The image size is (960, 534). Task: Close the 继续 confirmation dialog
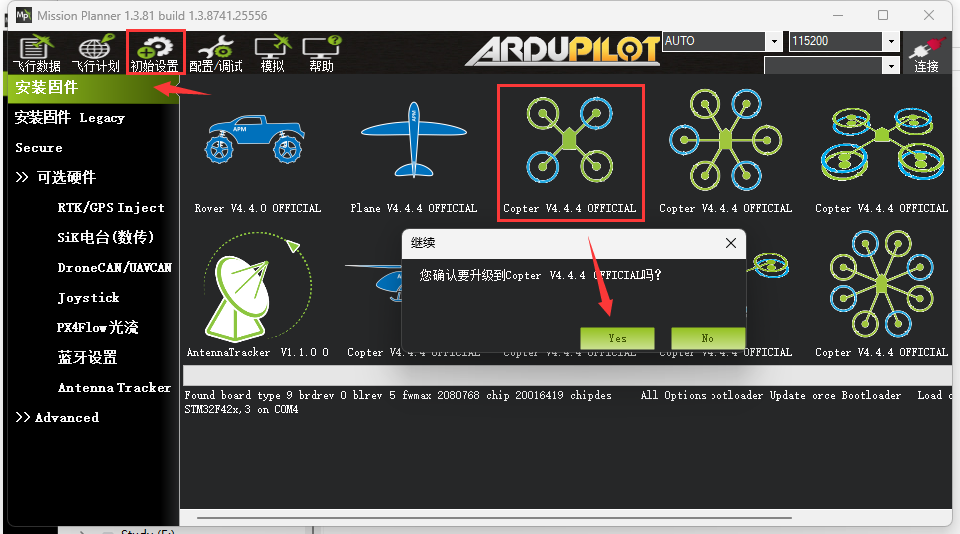730,243
